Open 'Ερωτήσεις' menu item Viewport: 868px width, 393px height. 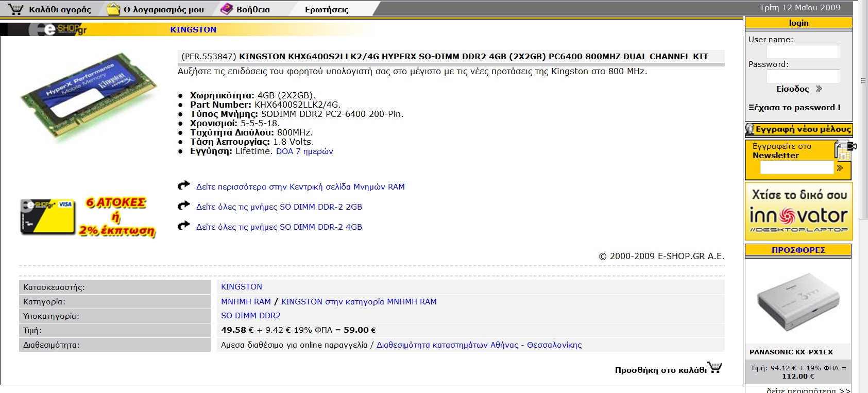coord(327,9)
